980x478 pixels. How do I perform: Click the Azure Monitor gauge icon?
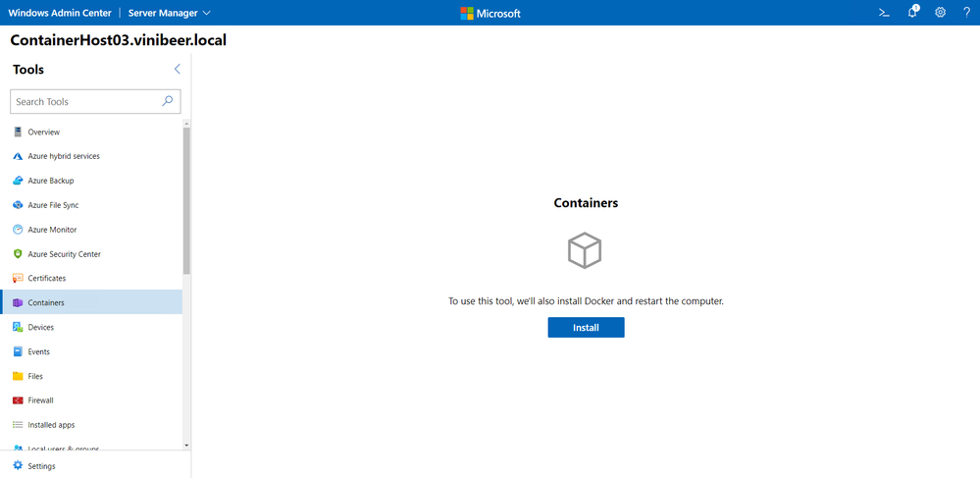click(18, 230)
